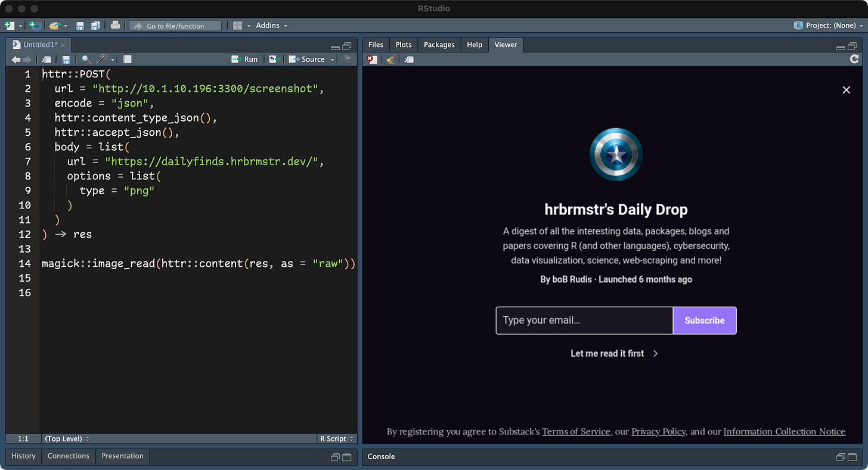Expand the panes layout dropdown arrow
Viewport: 868px width, 470px height.
click(249, 26)
